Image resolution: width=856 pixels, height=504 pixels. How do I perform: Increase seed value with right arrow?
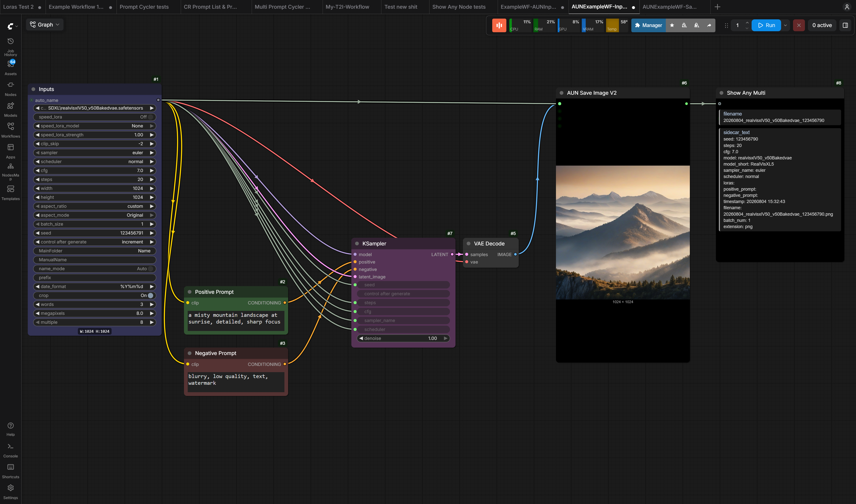(152, 233)
